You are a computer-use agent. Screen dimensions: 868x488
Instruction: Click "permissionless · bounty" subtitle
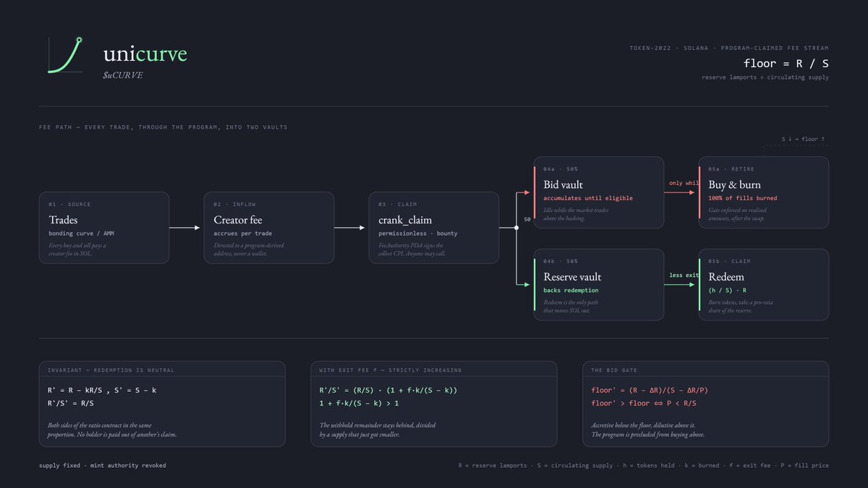point(418,234)
